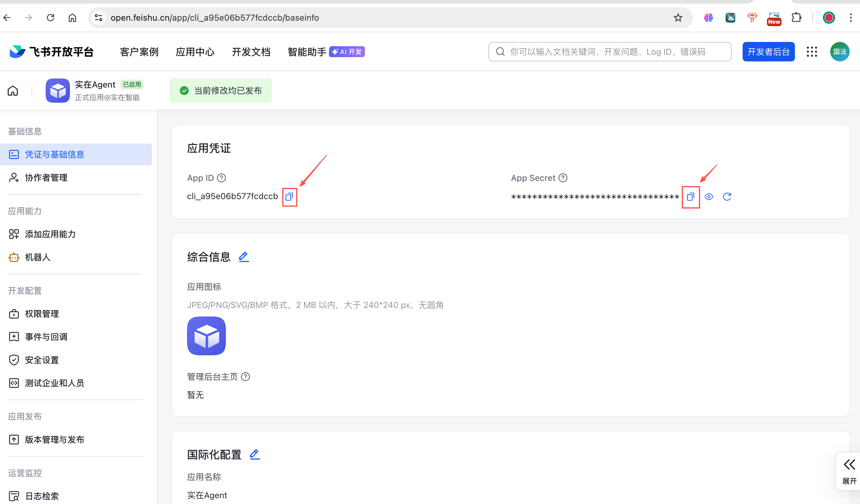Go to the app list home icon
The image size is (860, 504).
13,91
